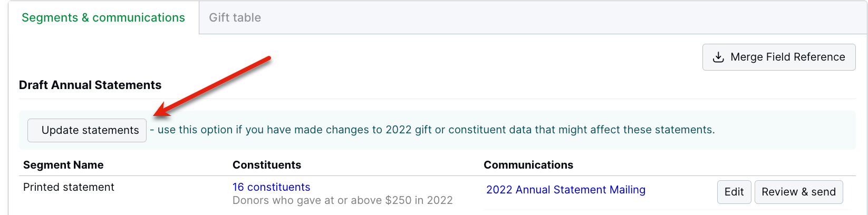Click the Segment Name column header
This screenshot has height=215, width=868.
pos(63,165)
